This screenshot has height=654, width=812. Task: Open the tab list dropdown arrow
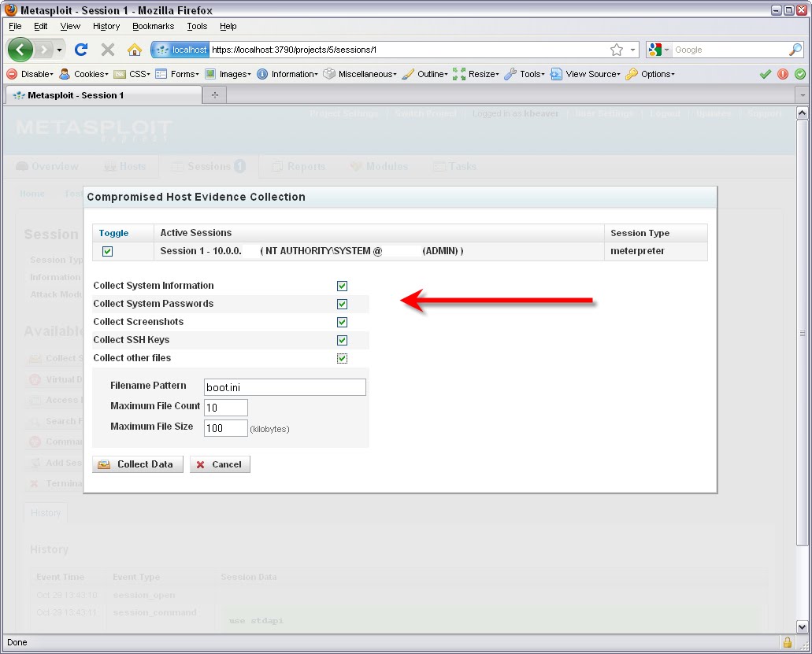click(803, 95)
